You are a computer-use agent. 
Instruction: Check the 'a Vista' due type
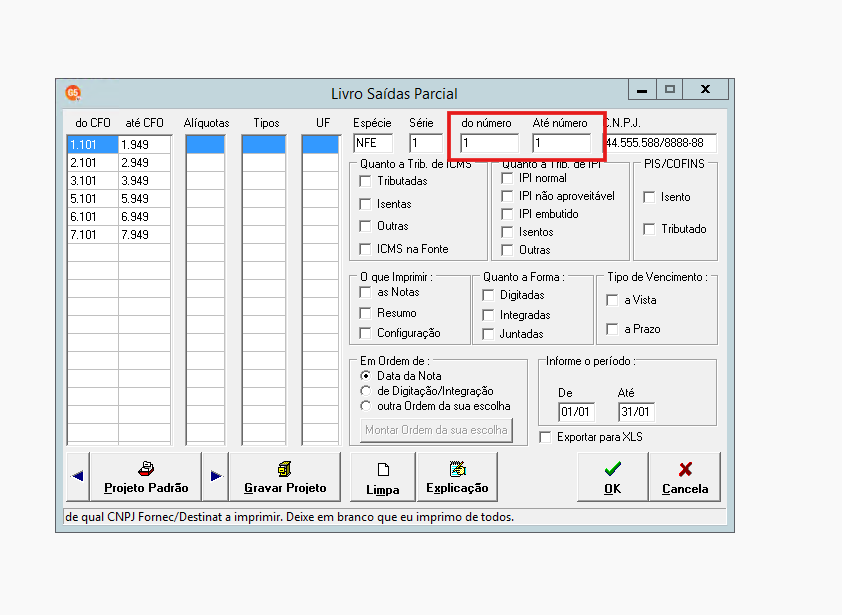click(x=612, y=300)
